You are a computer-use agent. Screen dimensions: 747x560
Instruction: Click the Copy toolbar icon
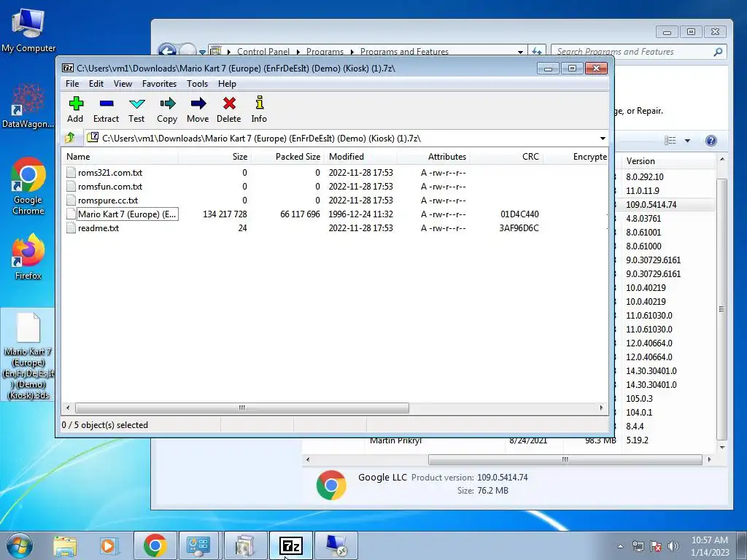tap(167, 109)
